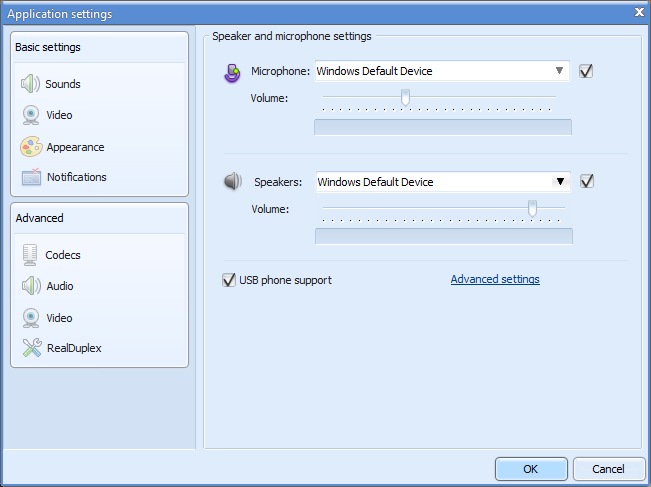This screenshot has height=487, width=651.
Task: Click the gray speaker icon next to Speakers
Action: point(233,181)
